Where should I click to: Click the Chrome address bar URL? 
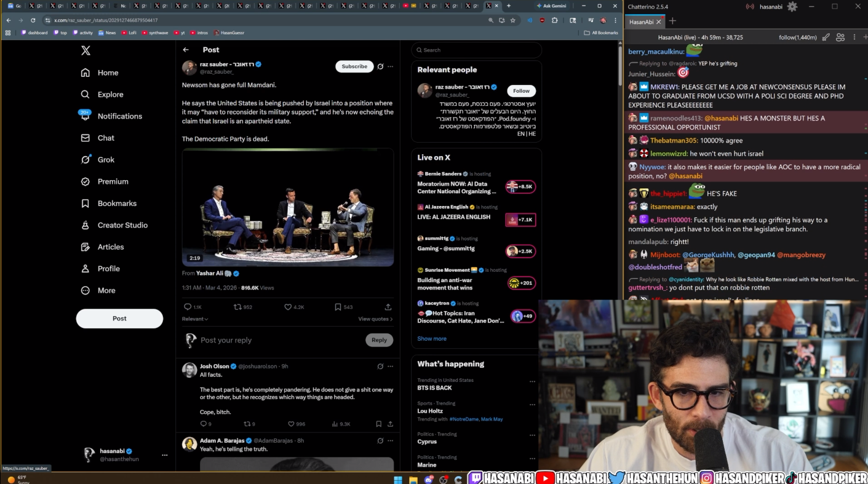point(105,20)
